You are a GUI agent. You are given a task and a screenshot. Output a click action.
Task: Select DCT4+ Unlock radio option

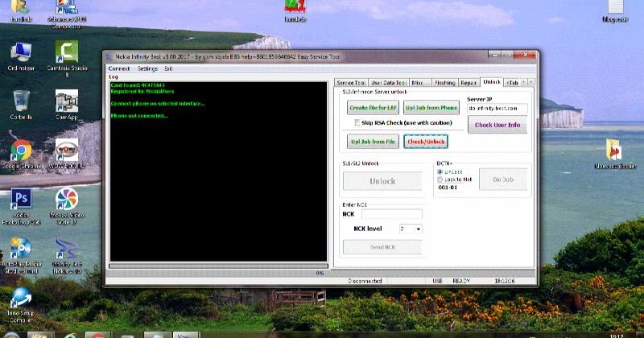[x=440, y=171]
